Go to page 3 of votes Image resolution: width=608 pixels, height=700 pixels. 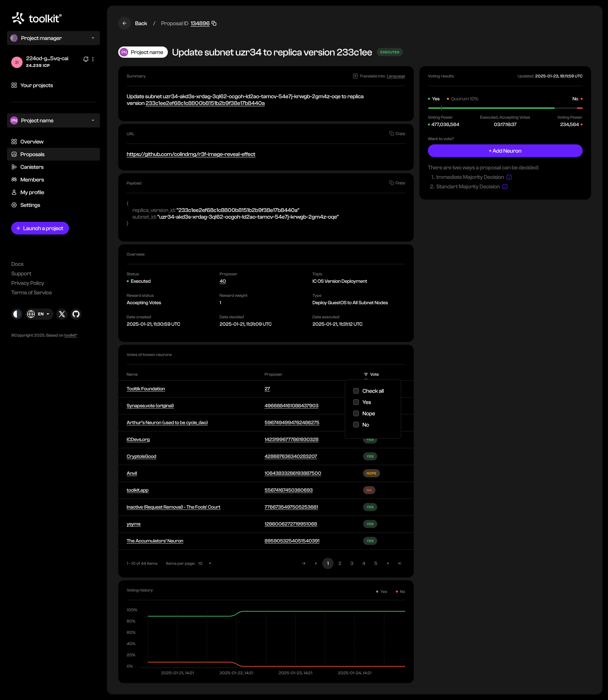(x=352, y=564)
